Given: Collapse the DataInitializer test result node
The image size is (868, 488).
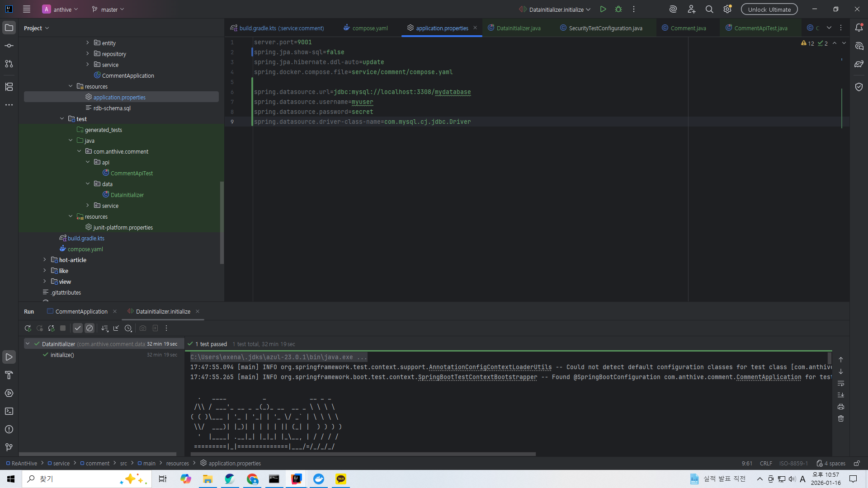Looking at the screenshot, I should 28,344.
